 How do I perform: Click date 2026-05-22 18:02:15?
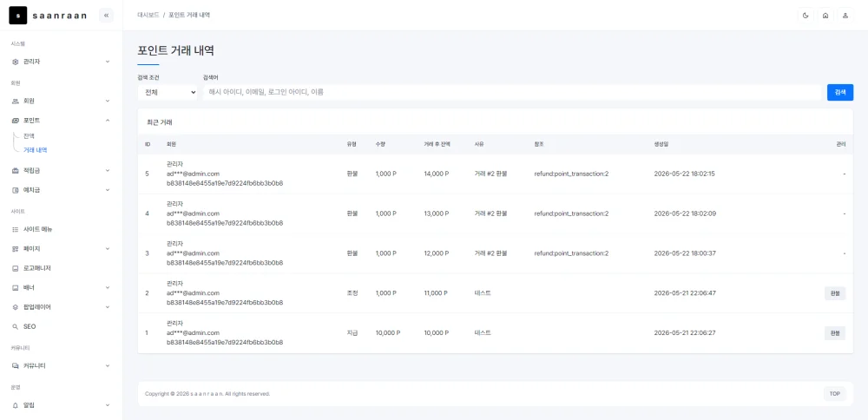click(x=684, y=174)
